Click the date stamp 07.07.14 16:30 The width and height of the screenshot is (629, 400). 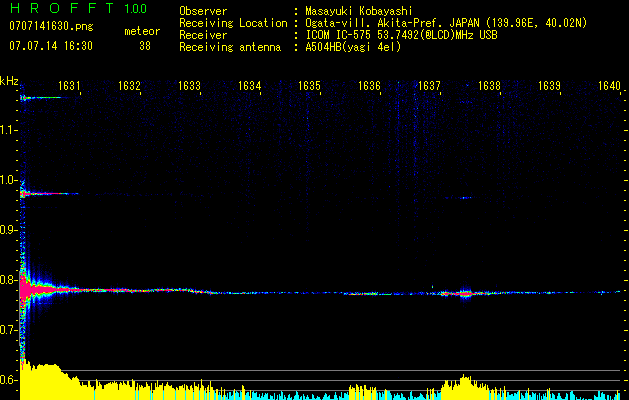51,46
